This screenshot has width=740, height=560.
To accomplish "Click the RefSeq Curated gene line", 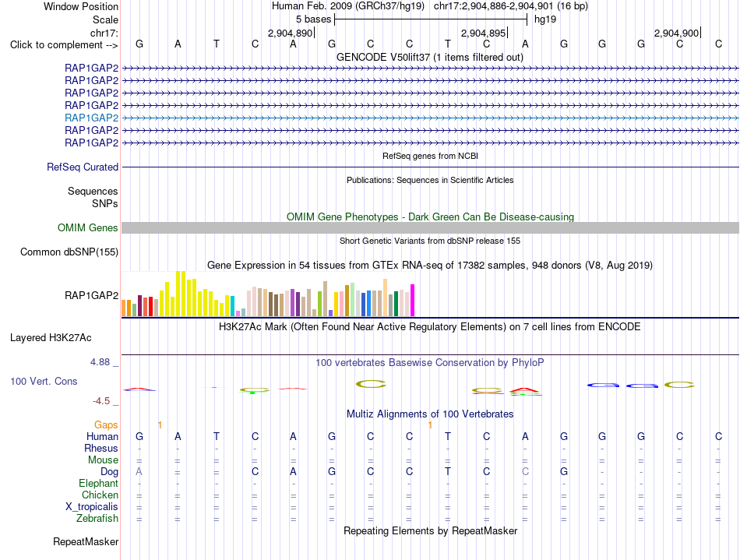I will [x=430, y=167].
